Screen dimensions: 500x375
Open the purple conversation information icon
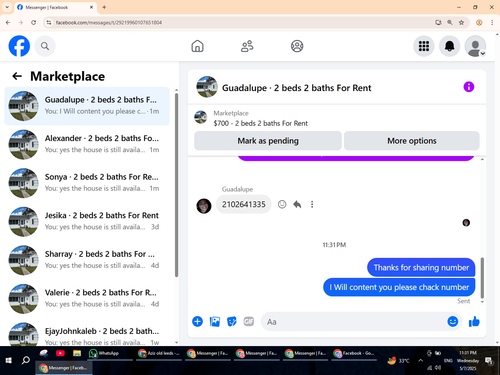[x=469, y=87]
